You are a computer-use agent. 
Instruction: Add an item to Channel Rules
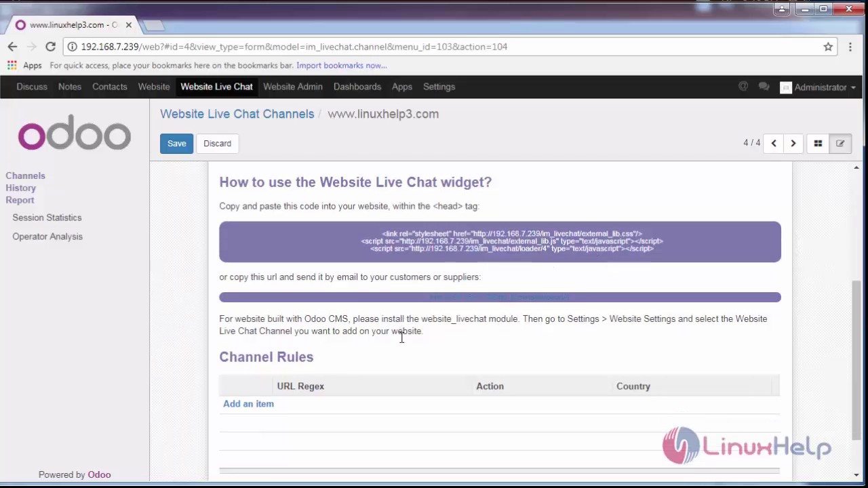(x=248, y=404)
